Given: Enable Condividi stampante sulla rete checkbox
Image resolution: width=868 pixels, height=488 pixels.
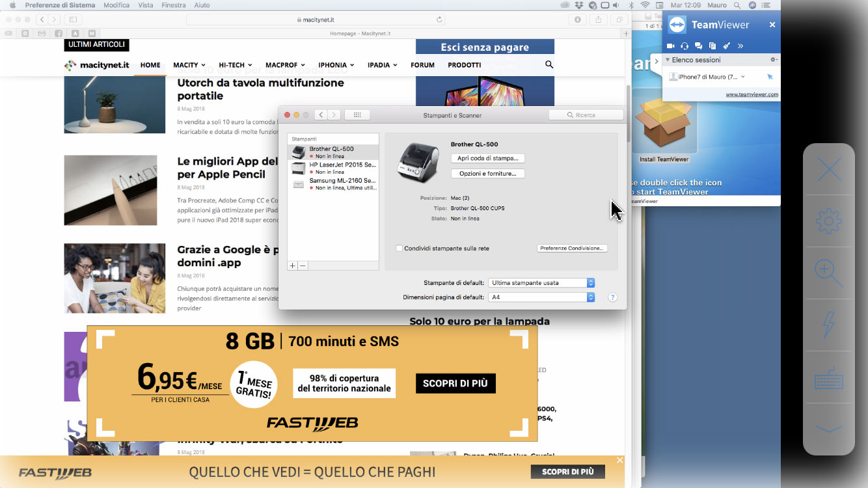Looking at the screenshot, I should coord(400,249).
